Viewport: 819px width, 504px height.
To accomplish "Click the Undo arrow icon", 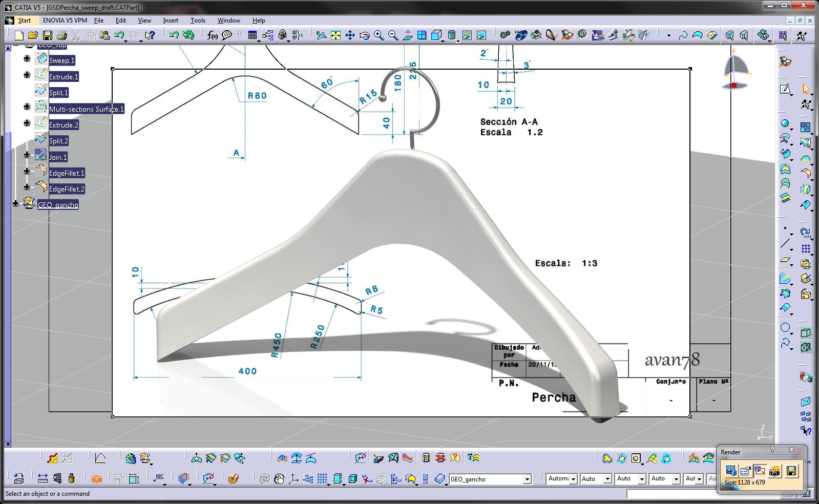I will 119,35.
